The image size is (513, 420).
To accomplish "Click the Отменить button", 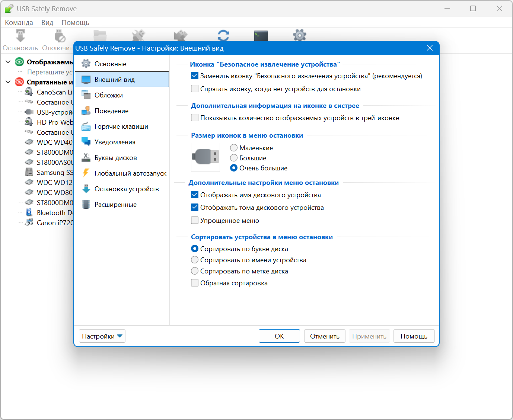I will click(x=325, y=336).
